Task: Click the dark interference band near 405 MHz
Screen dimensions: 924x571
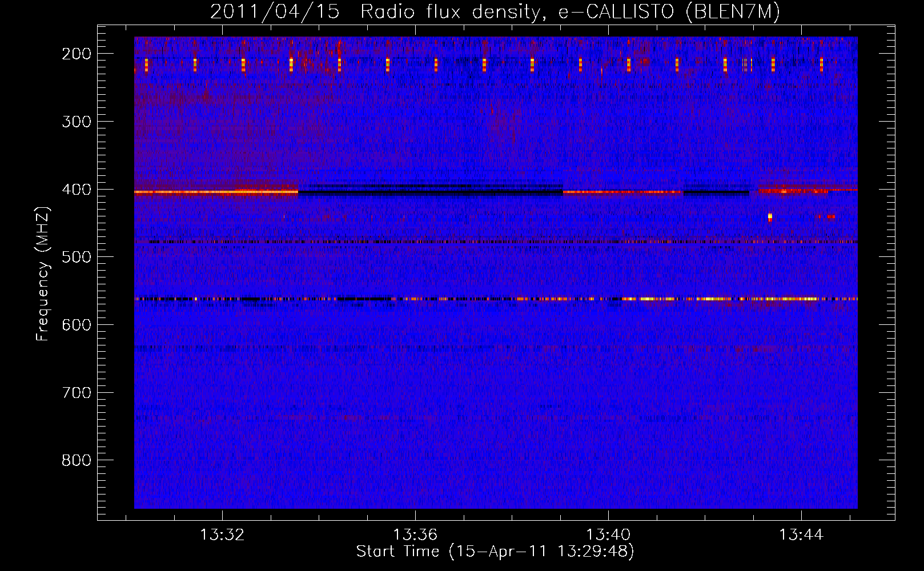Action: pos(430,191)
